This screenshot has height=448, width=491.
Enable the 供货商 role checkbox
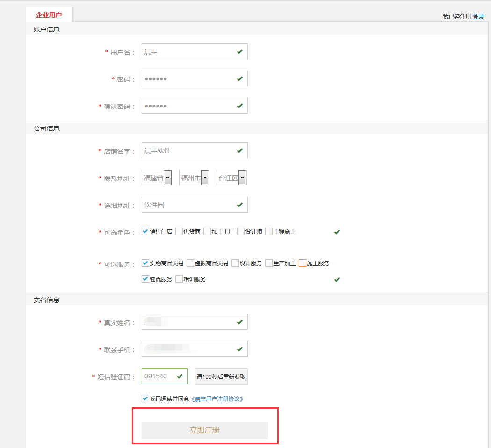point(179,231)
